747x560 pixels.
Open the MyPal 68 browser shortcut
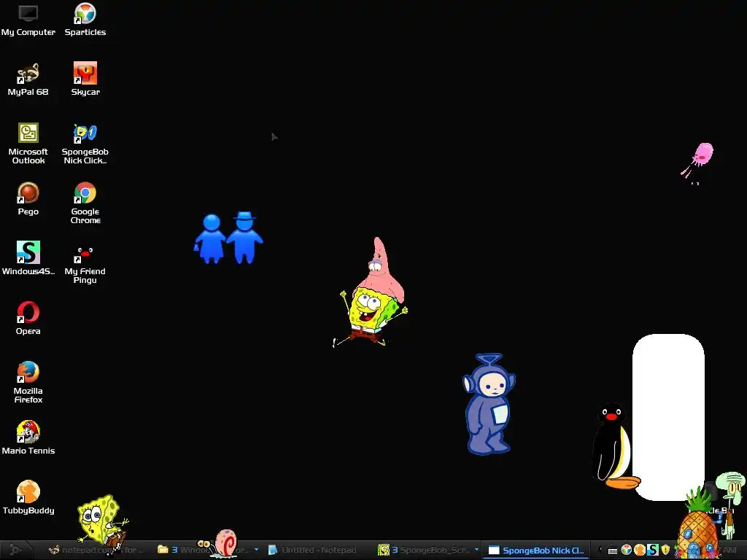coord(28,79)
